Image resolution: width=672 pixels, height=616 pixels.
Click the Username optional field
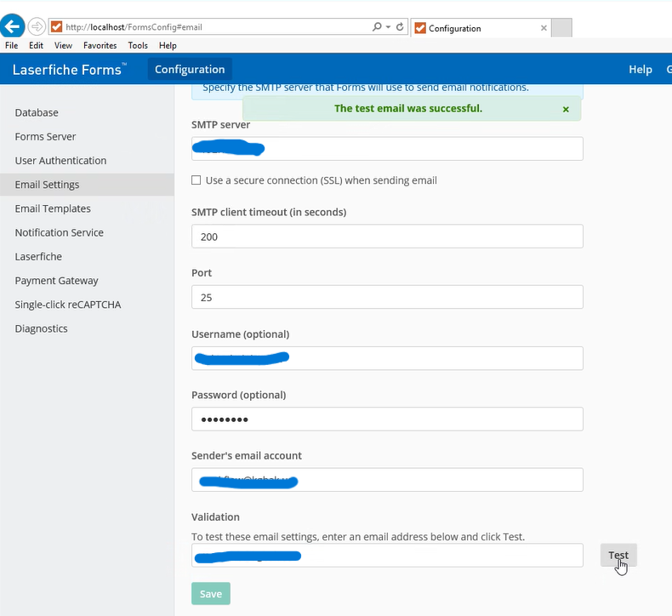pos(387,358)
